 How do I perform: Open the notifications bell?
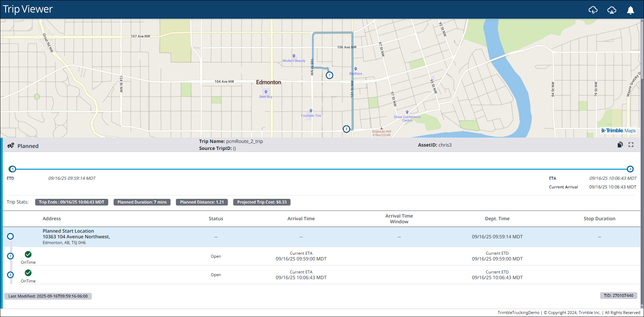[631, 10]
